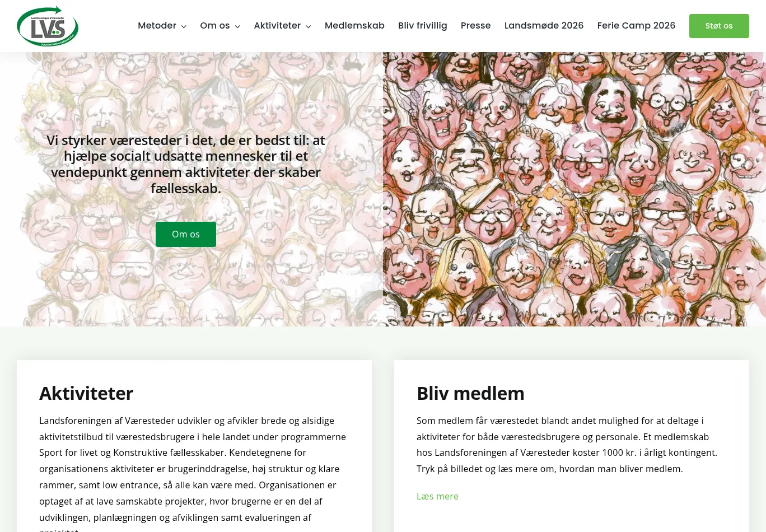766x532 pixels.
Task: Open the Om os navigation item
Action: click(x=215, y=26)
